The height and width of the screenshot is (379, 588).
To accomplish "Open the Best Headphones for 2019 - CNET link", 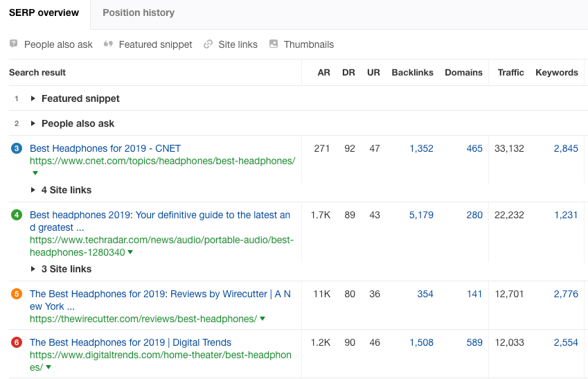I will tap(105, 148).
